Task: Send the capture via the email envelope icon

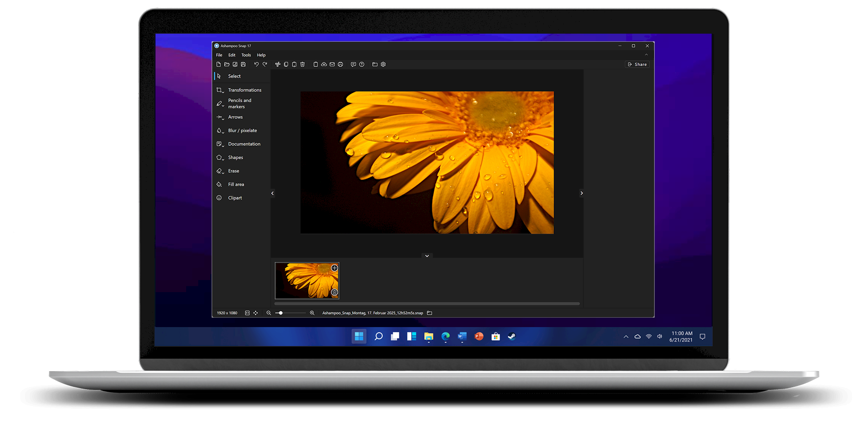Action: point(332,64)
